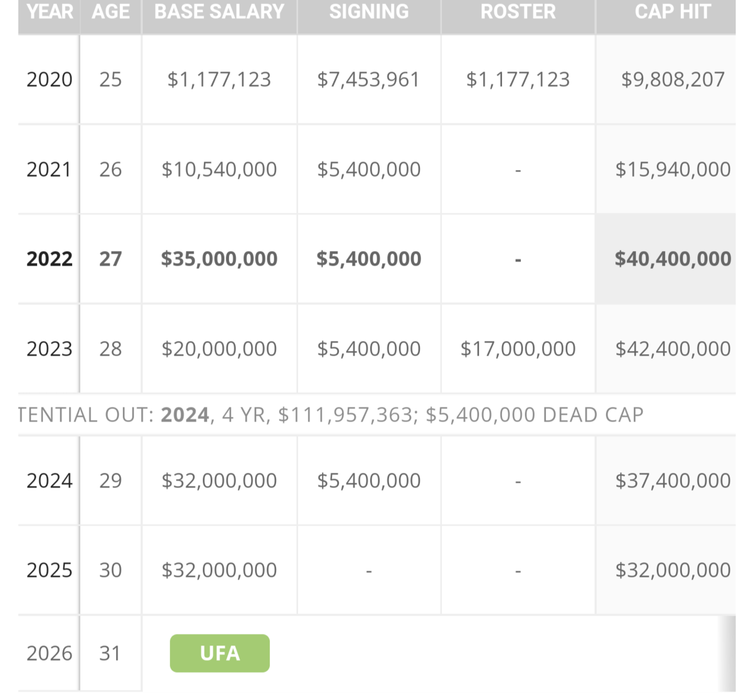
Task: Click the SIGNING column header
Action: click(x=369, y=12)
